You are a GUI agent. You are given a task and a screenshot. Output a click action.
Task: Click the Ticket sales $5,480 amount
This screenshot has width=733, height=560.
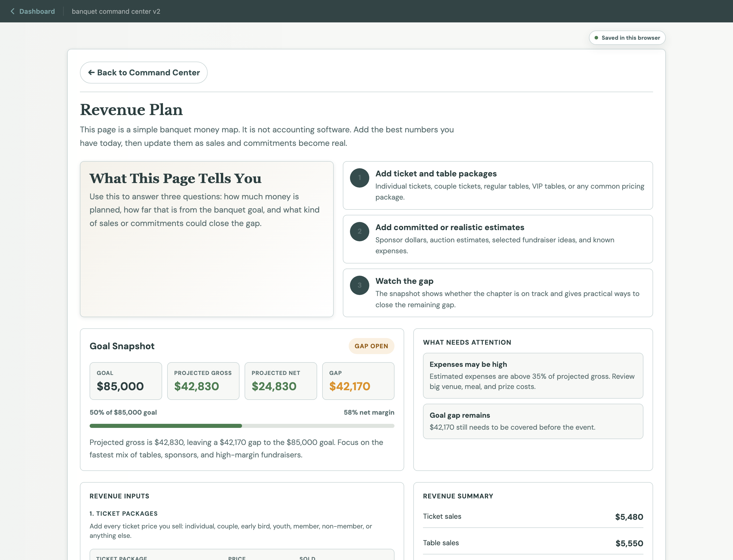point(629,517)
